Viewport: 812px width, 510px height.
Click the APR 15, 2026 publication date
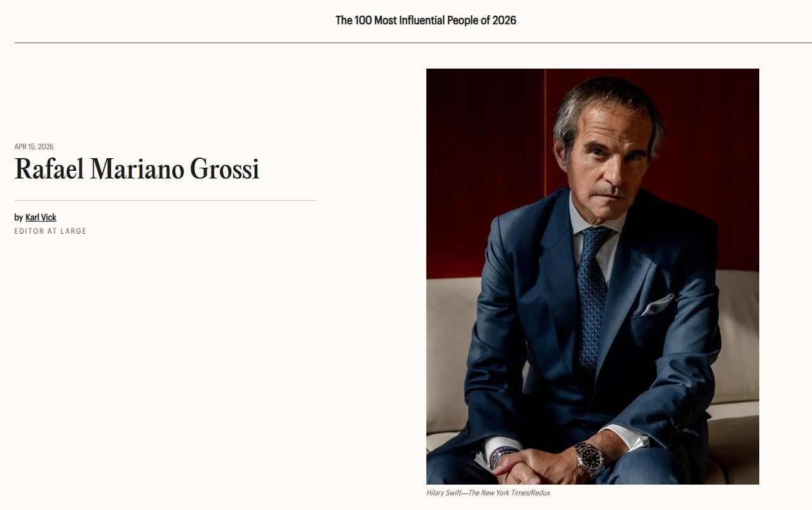tap(34, 147)
